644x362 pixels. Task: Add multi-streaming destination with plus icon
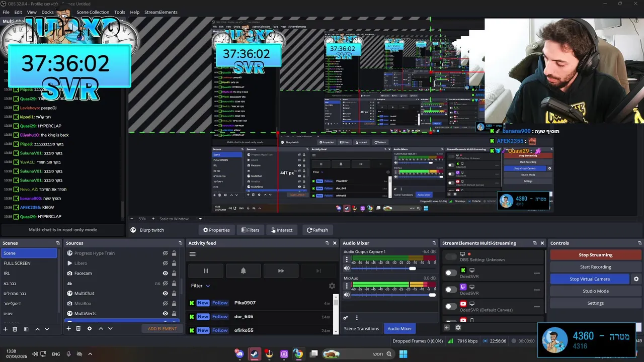point(446,328)
